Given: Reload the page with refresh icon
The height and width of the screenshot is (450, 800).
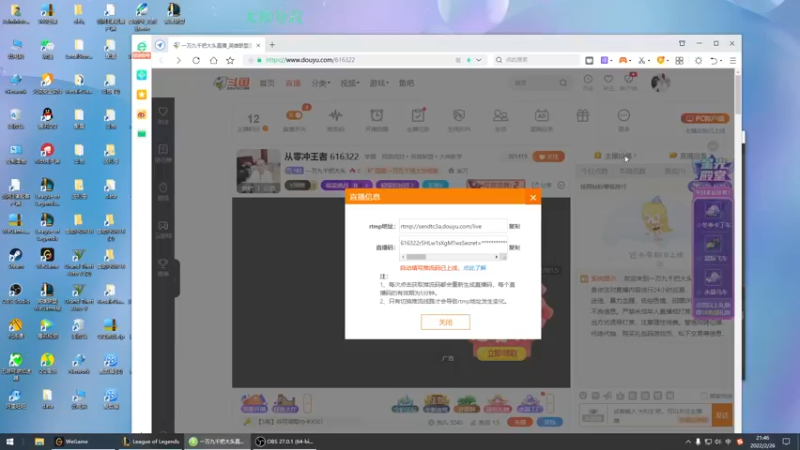Looking at the screenshot, I should point(196,60).
